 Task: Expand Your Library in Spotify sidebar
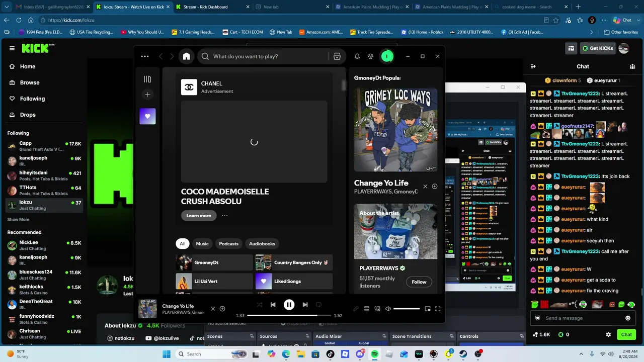[x=147, y=79]
